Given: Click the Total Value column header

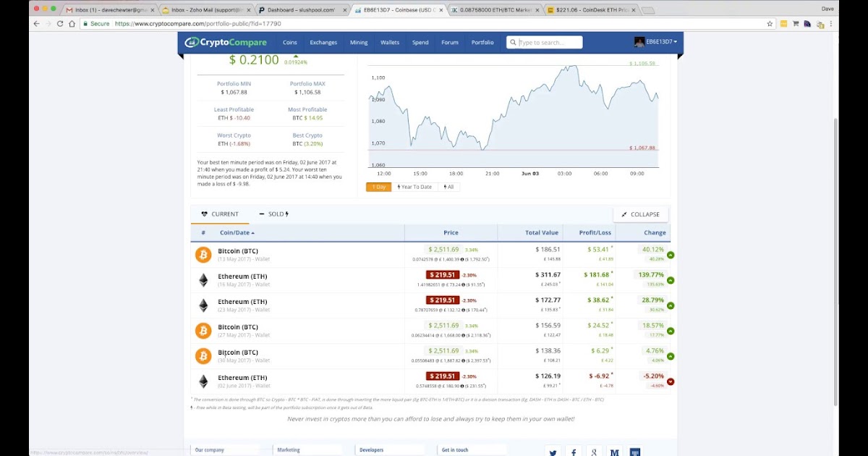Looking at the screenshot, I should (x=542, y=232).
